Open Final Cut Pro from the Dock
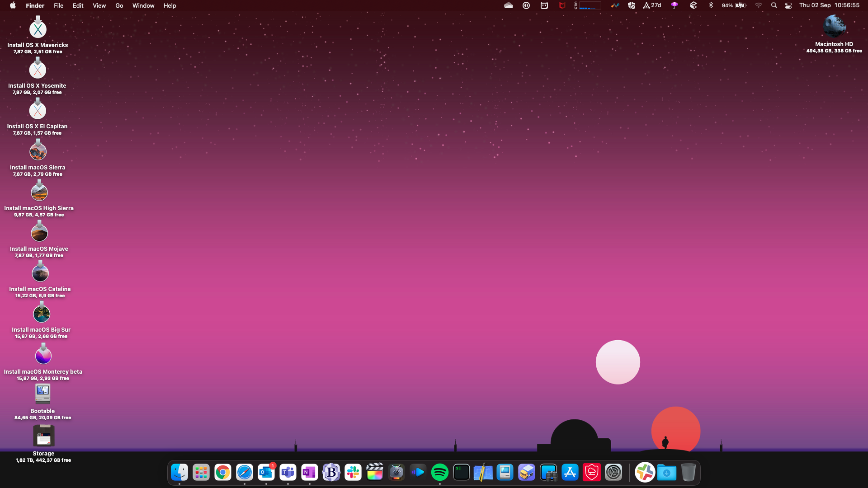The image size is (868, 488). pyautogui.click(x=374, y=473)
